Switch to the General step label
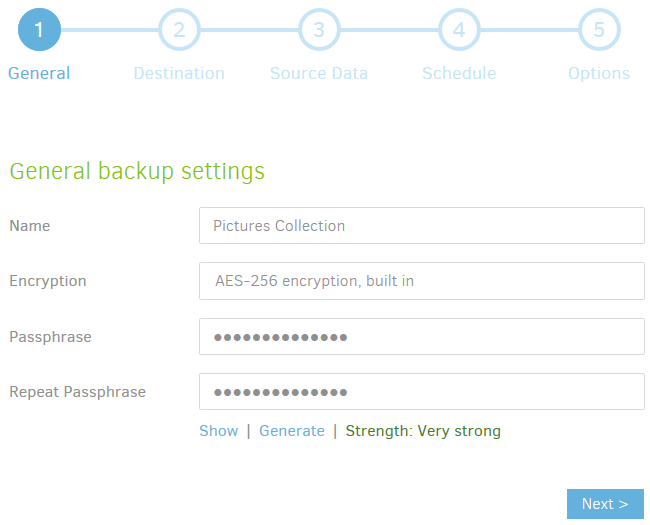The width and height of the screenshot is (650, 525). (x=39, y=73)
